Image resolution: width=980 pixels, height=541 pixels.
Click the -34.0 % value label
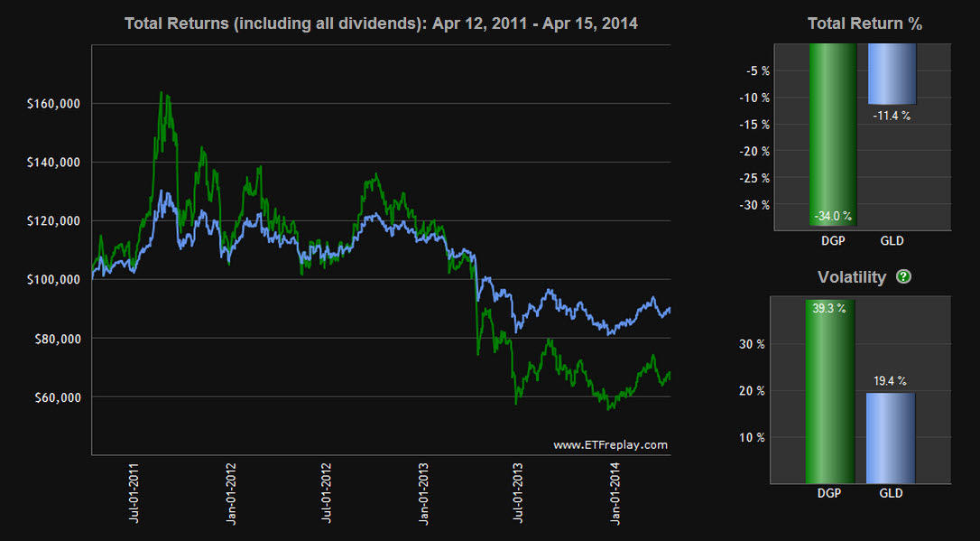[834, 216]
